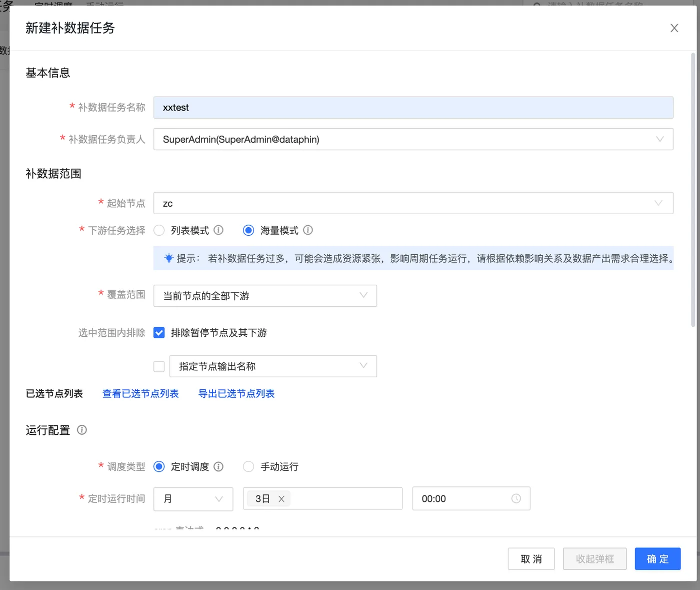Click the 补数据任务名称 field containing xxtest
Image resolution: width=700 pixels, height=590 pixels.
pyautogui.click(x=413, y=108)
